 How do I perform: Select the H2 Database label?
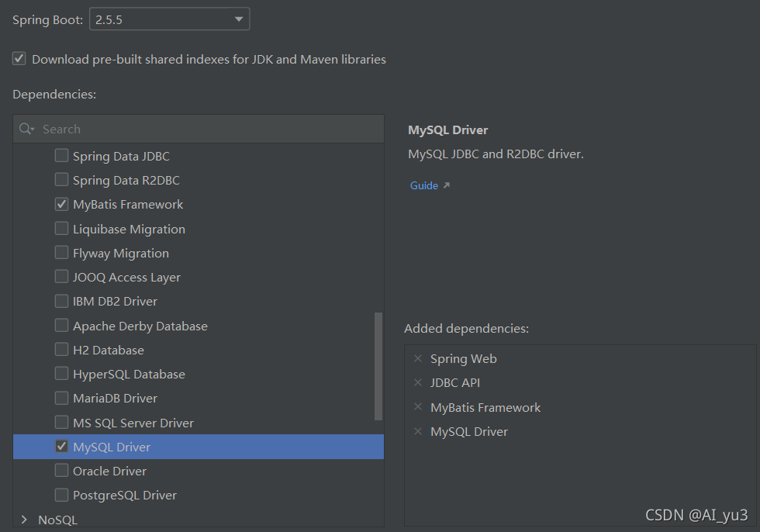coord(109,350)
